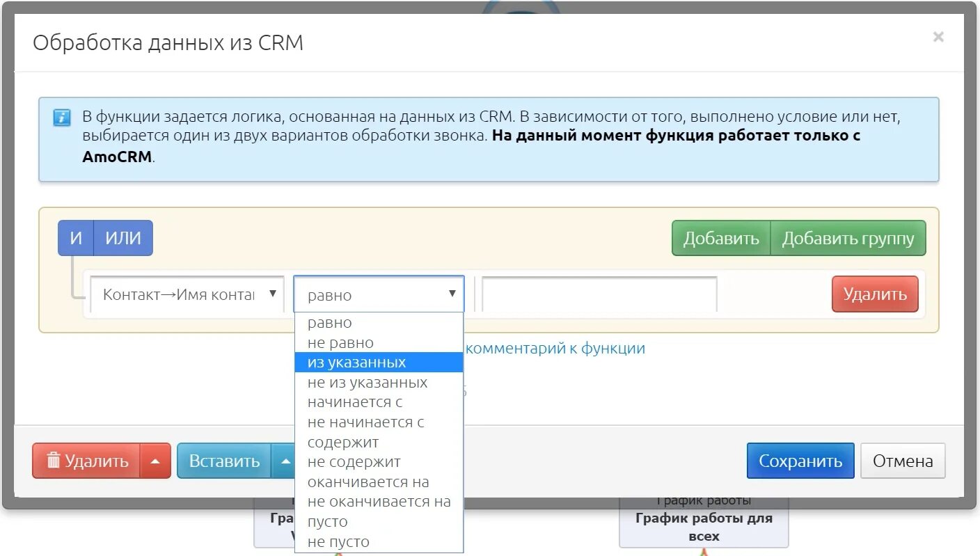Select the И logic toggle
The width and height of the screenshot is (980, 556).
click(x=76, y=238)
